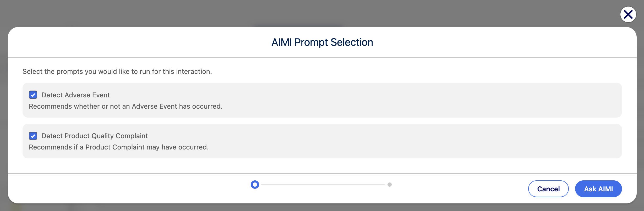Close the AIMI Prompt Selection dialog

coord(628,14)
